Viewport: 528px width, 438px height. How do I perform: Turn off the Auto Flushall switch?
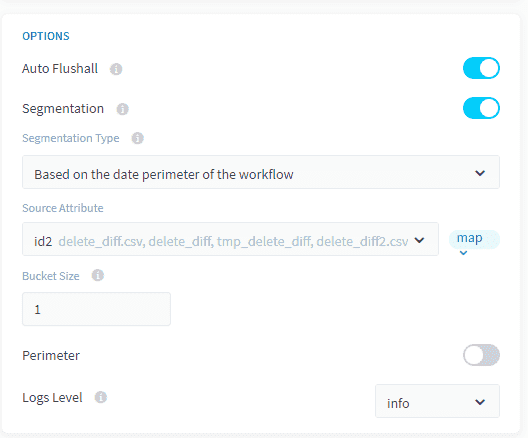481,68
